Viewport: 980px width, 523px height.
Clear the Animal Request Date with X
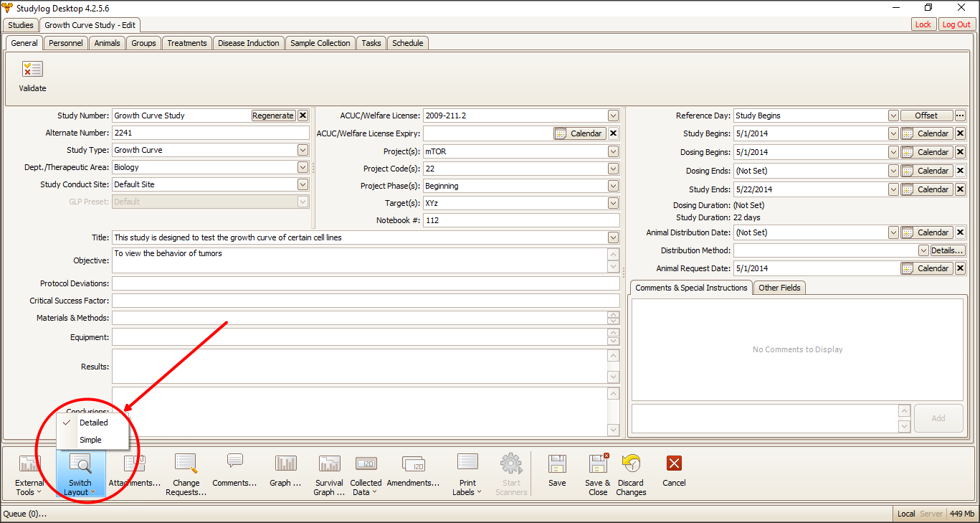click(x=961, y=268)
